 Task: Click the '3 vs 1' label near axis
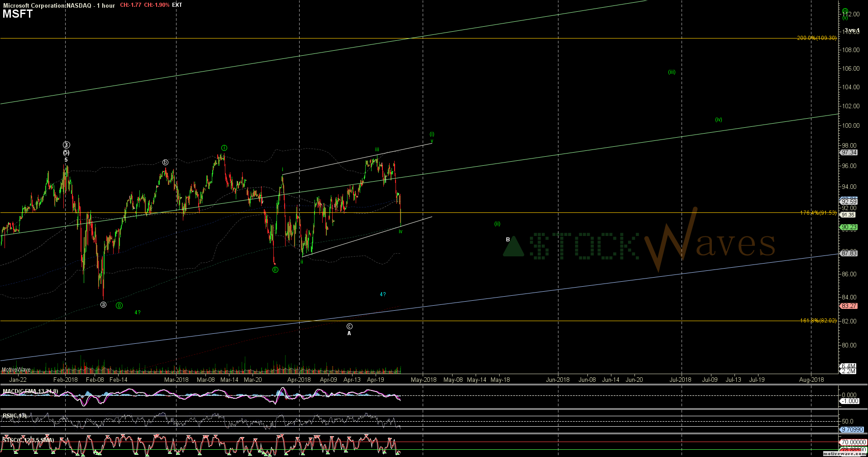pyautogui.click(x=852, y=31)
